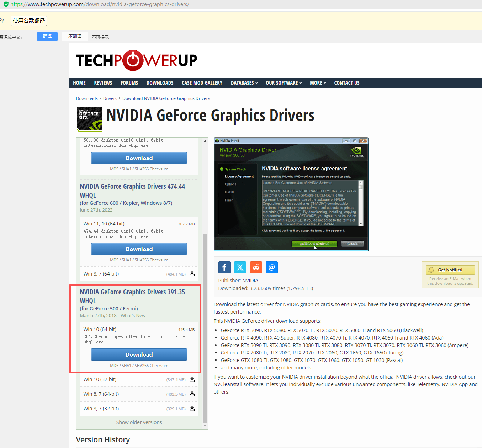Click the TechPowerUp logo
This screenshot has height=448, width=482.
(136, 60)
